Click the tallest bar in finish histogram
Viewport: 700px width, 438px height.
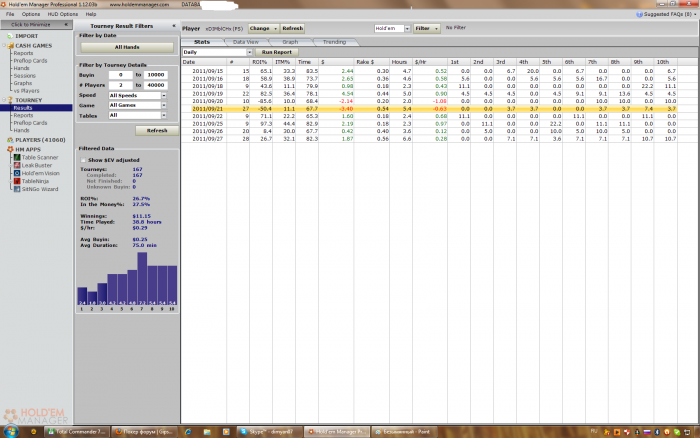click(141, 277)
